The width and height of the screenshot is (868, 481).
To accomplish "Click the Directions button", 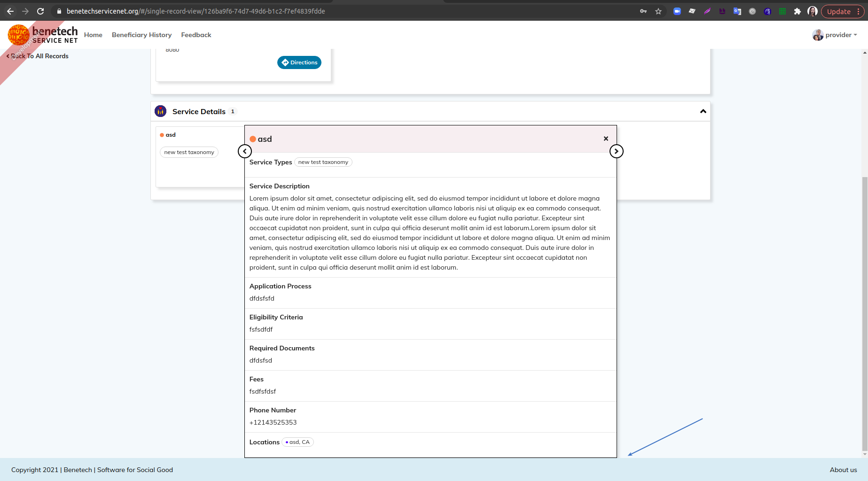I will 299,62.
